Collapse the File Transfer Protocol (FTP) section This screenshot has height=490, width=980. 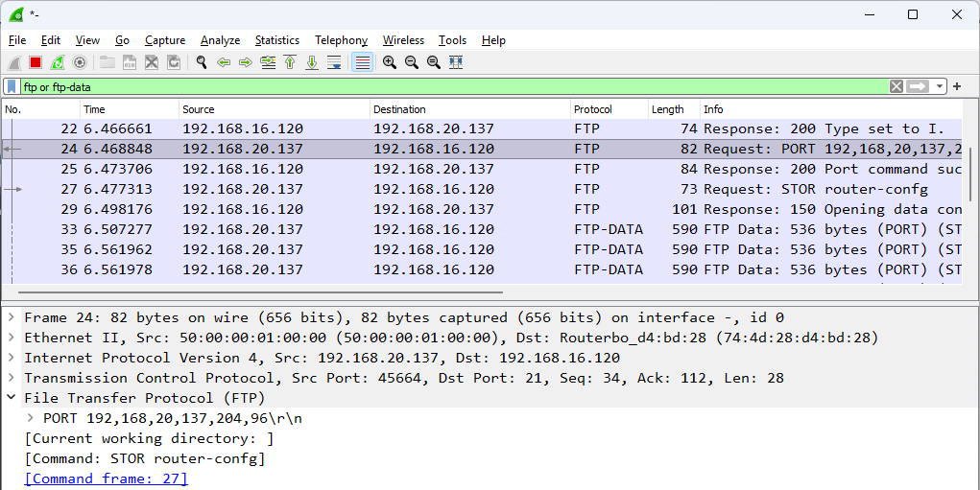12,398
